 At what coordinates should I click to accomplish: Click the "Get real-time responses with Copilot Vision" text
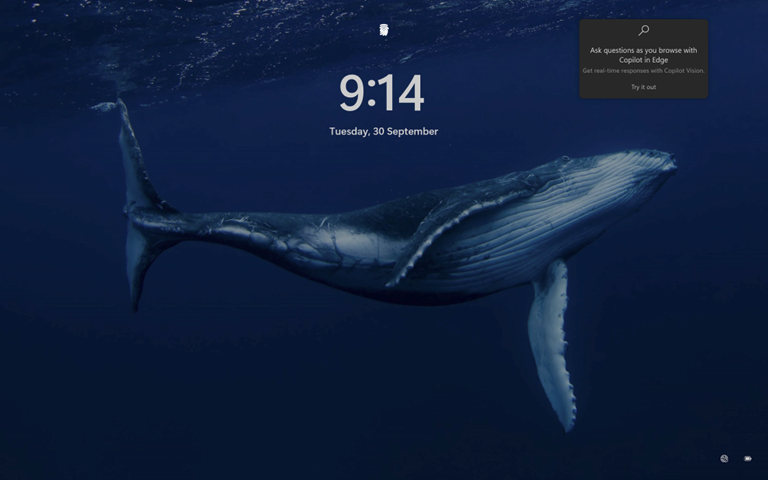click(x=643, y=71)
